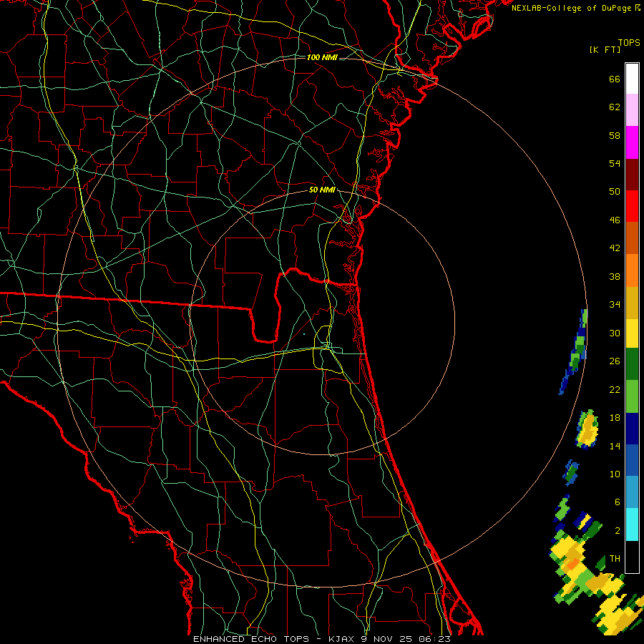The height and width of the screenshot is (644, 644).
Task: Click the '62' legend value
Action: [x=615, y=107]
